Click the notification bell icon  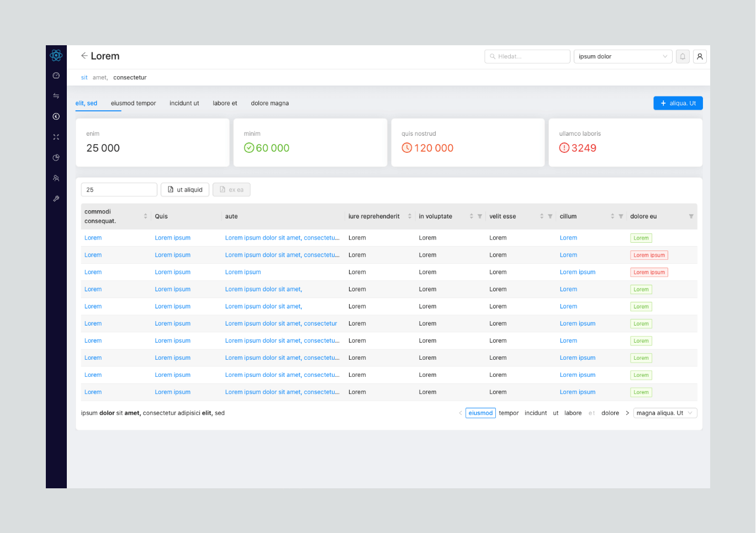(x=683, y=56)
